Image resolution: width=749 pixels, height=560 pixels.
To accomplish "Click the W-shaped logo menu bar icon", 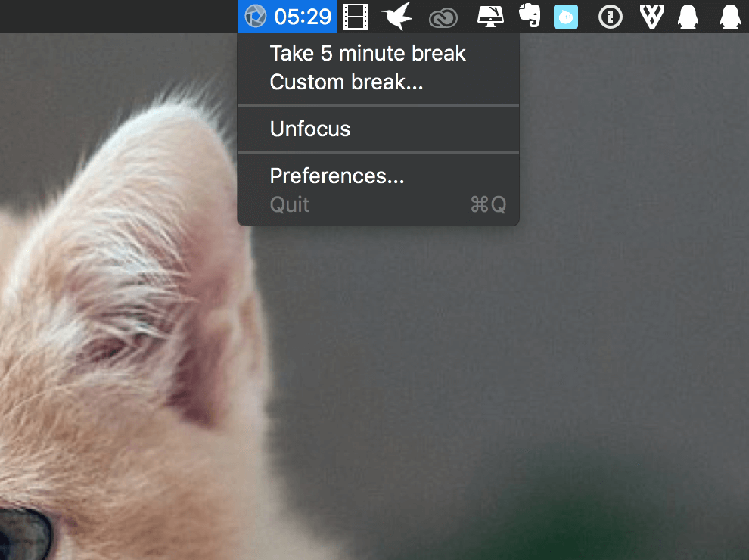I will point(651,17).
